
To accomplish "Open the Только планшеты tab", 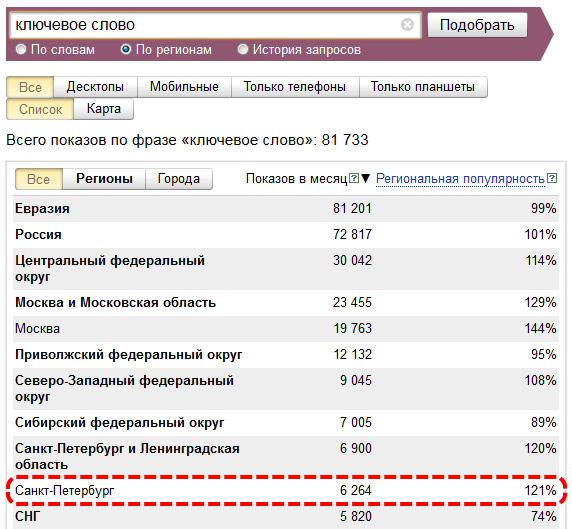I will 423,87.
